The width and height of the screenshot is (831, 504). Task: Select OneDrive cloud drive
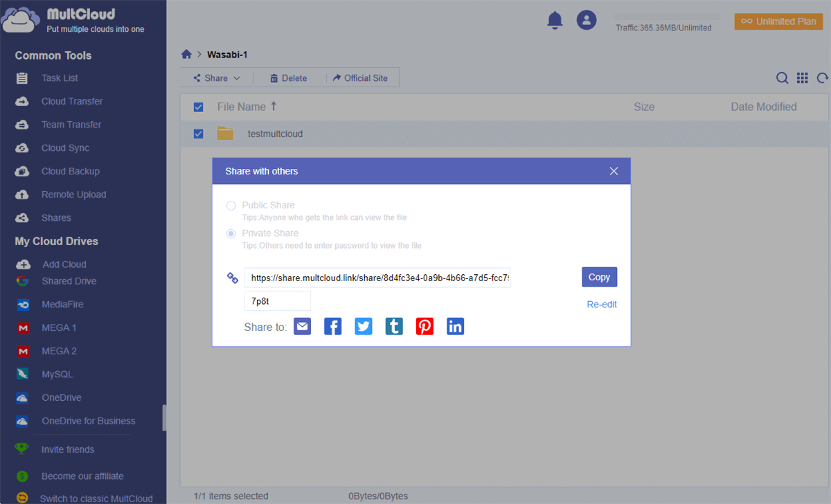pyautogui.click(x=61, y=397)
